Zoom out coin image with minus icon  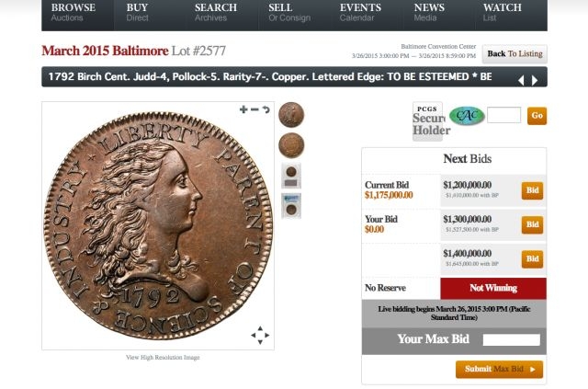(x=254, y=109)
